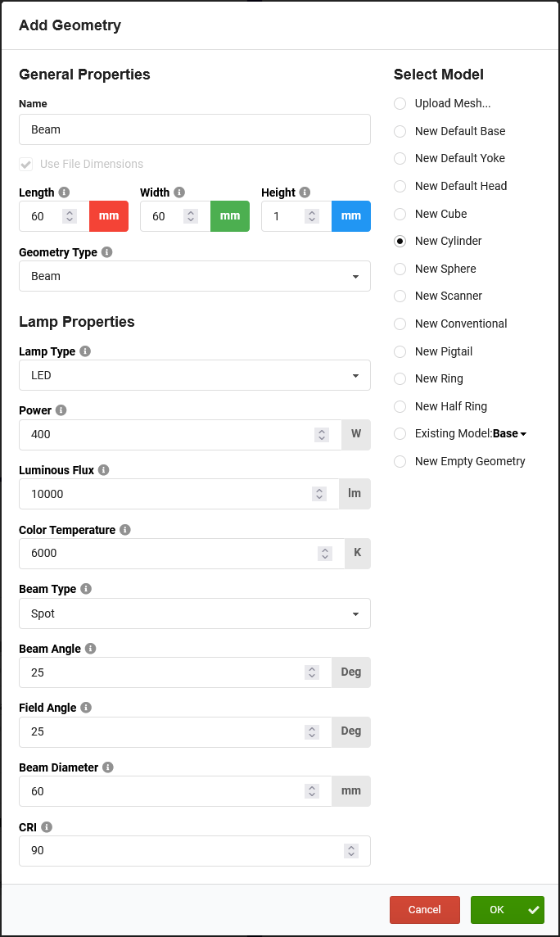Click the Luminous Flux info icon

point(103,470)
